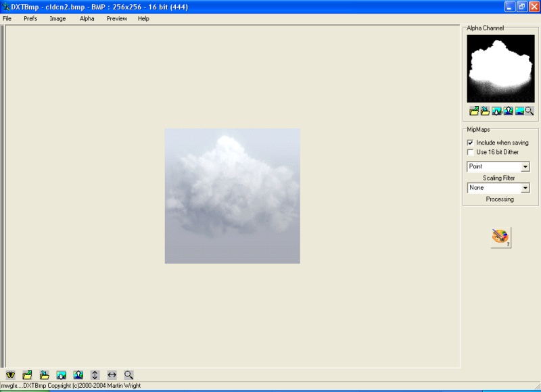Click the save-to-folder icon in bottom toolbar
This screenshot has height=392, width=541.
44,374
